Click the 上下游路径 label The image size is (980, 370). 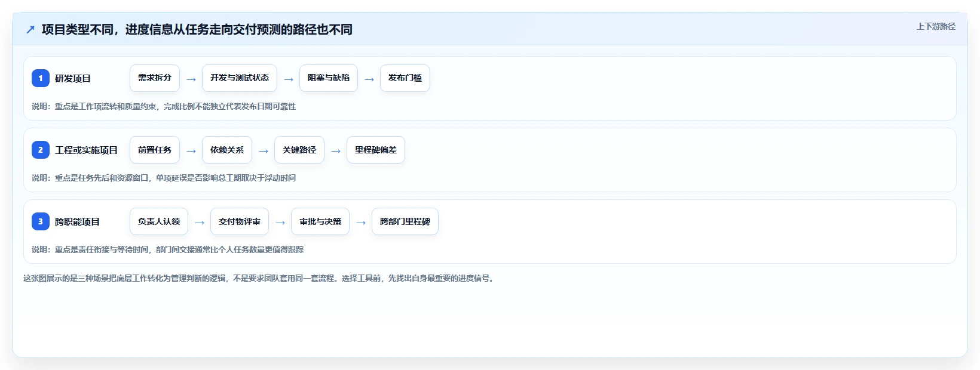tap(936, 26)
